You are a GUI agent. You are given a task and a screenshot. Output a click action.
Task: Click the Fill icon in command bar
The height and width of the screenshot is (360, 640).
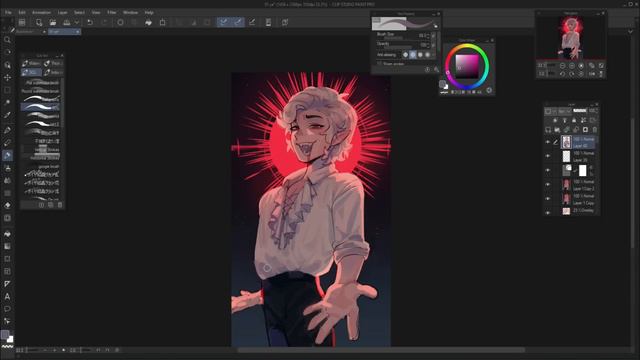(x=149, y=22)
